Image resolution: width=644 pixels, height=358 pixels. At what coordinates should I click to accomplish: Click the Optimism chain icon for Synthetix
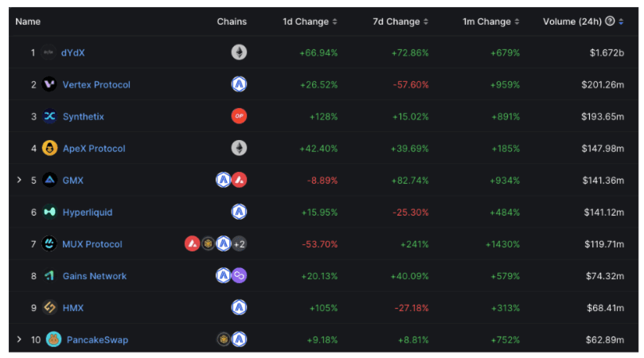[239, 116]
